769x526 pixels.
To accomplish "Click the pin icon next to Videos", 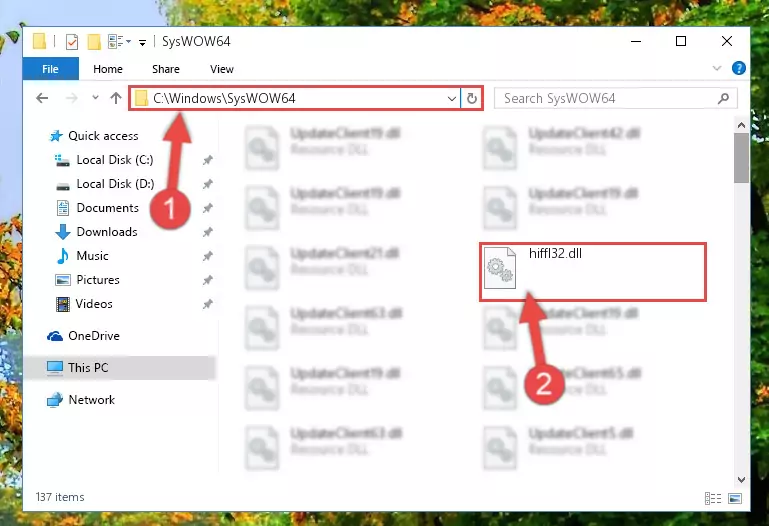I will tap(208, 304).
